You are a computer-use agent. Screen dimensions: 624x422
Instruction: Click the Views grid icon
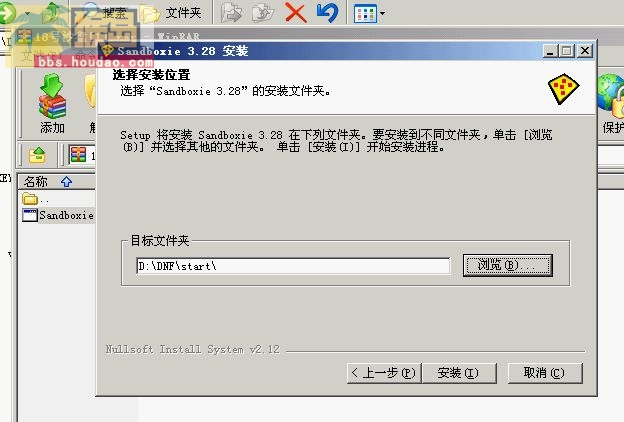click(365, 13)
